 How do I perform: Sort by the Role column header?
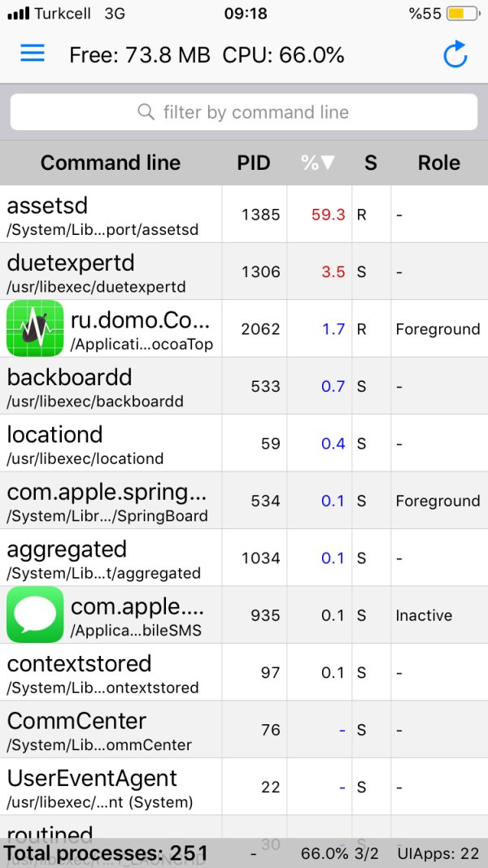[439, 163]
